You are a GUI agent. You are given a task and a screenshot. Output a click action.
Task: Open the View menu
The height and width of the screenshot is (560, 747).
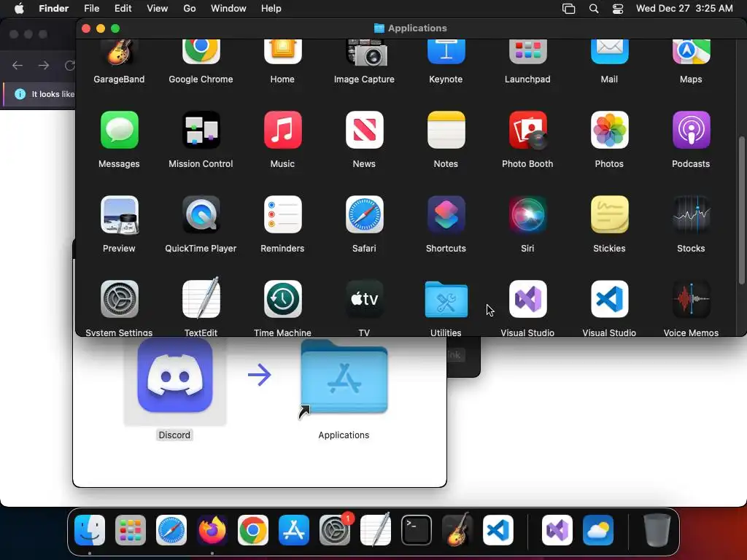[158, 9]
